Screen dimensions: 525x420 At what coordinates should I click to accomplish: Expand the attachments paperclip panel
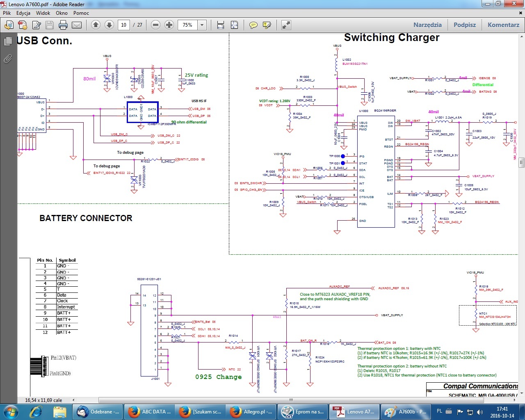point(7,59)
